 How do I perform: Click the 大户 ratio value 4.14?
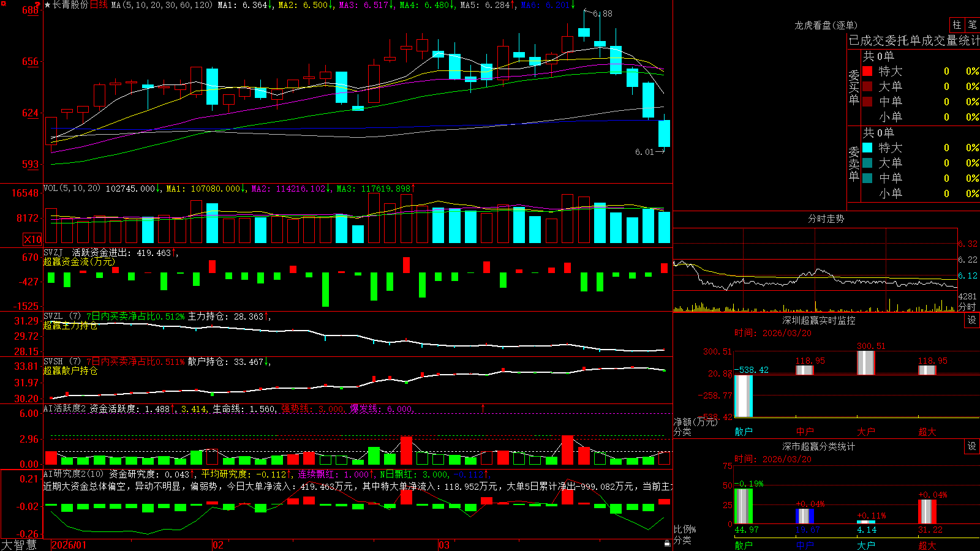point(867,530)
